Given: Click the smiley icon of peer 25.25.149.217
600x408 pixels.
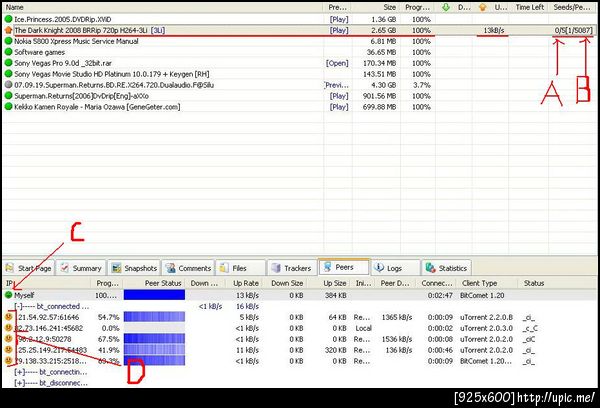Looking at the screenshot, I should pyautogui.click(x=8, y=350).
